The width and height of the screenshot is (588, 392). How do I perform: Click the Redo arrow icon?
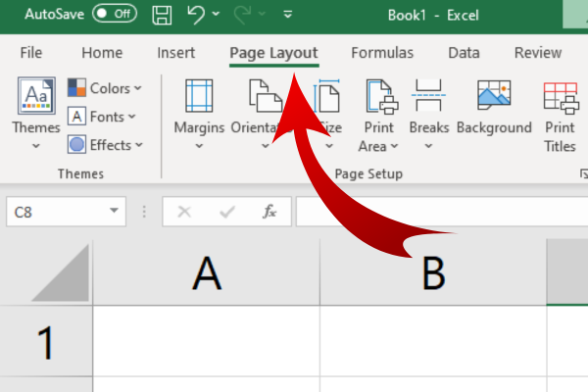(242, 15)
